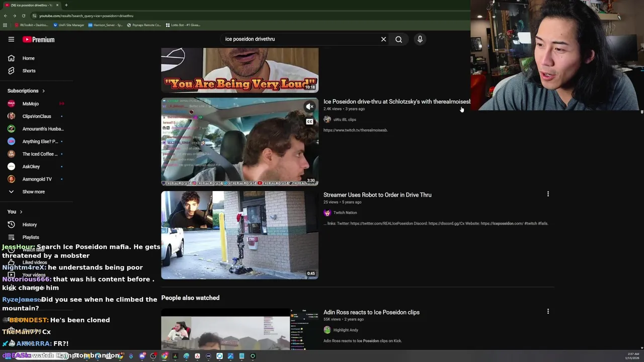Click the magnifier search button
The height and width of the screenshot is (362, 644).
[x=398, y=39]
